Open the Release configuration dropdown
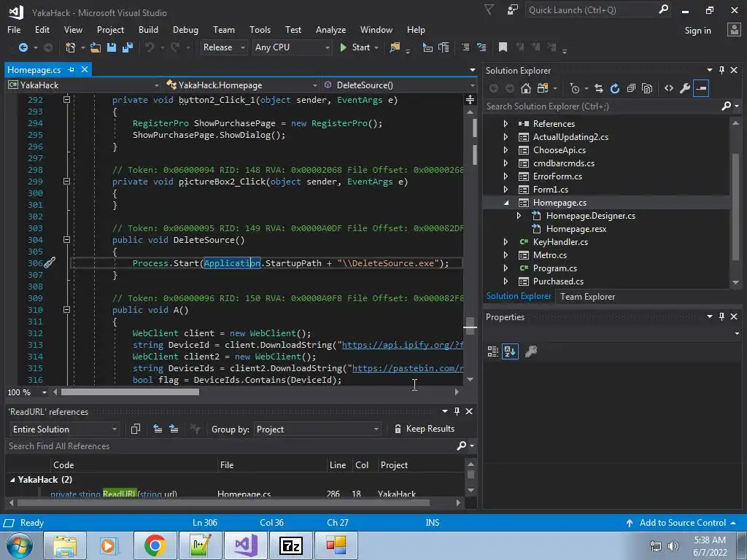This screenshot has height=560, width=747. [223, 47]
